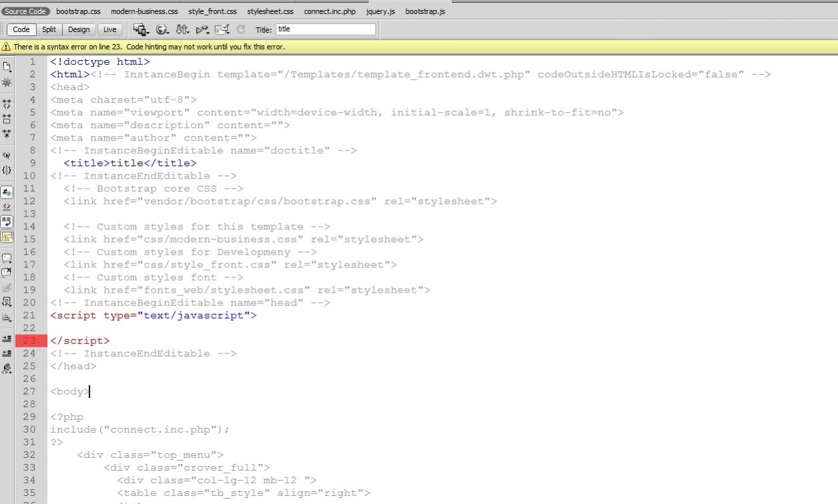Expand all collapsed code via sidebar icon
838x504 pixels.
pyautogui.click(x=7, y=134)
